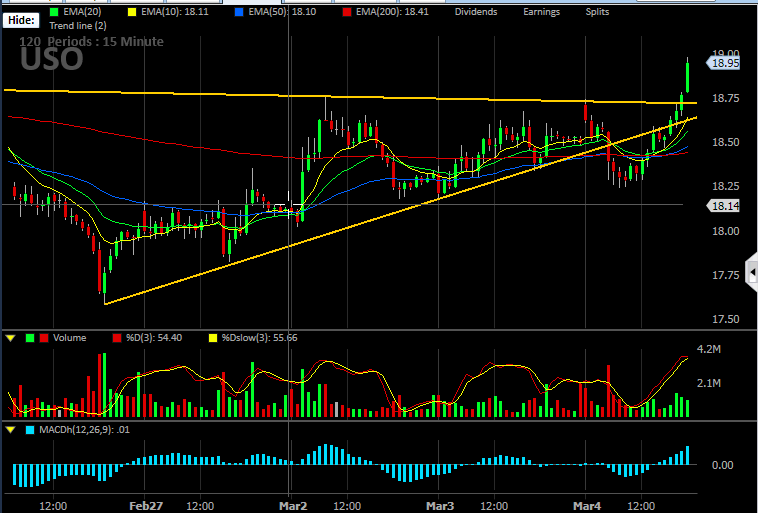
Task: Select the MACDh(12,26,9): .01 label
Action: click(85, 430)
